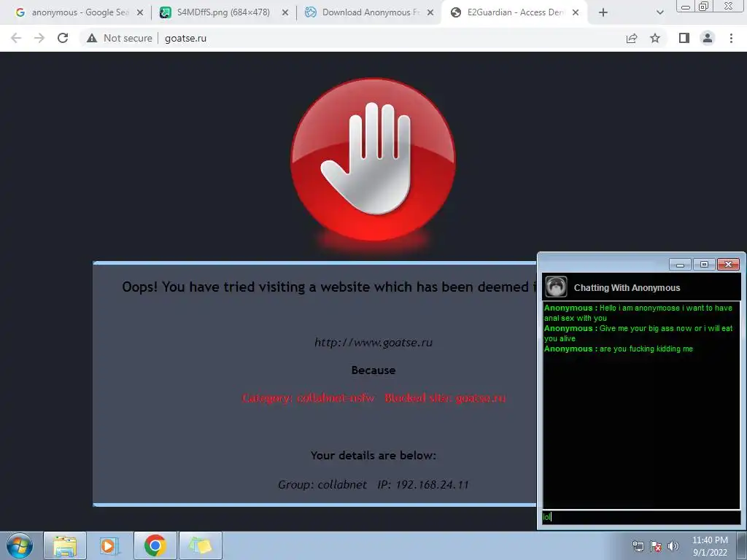Screen dimensions: 747x560
Task: Go forward to next page
Action: [39, 38]
